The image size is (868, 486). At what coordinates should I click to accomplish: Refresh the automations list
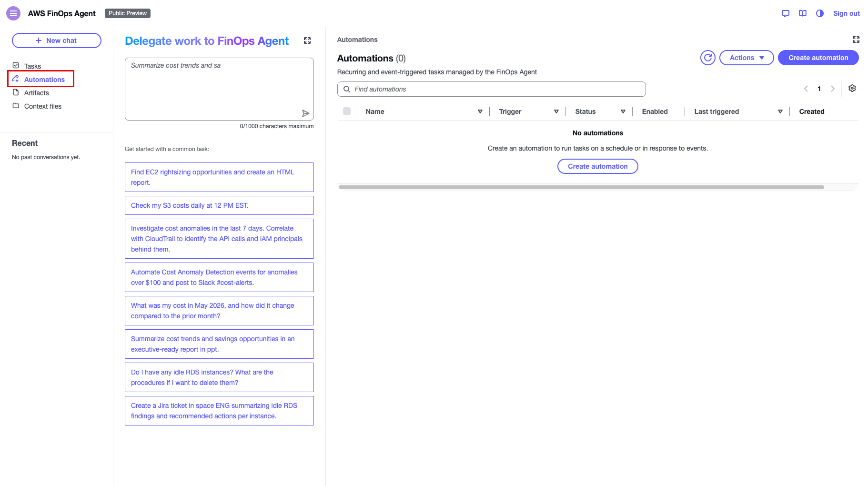pyautogui.click(x=708, y=58)
